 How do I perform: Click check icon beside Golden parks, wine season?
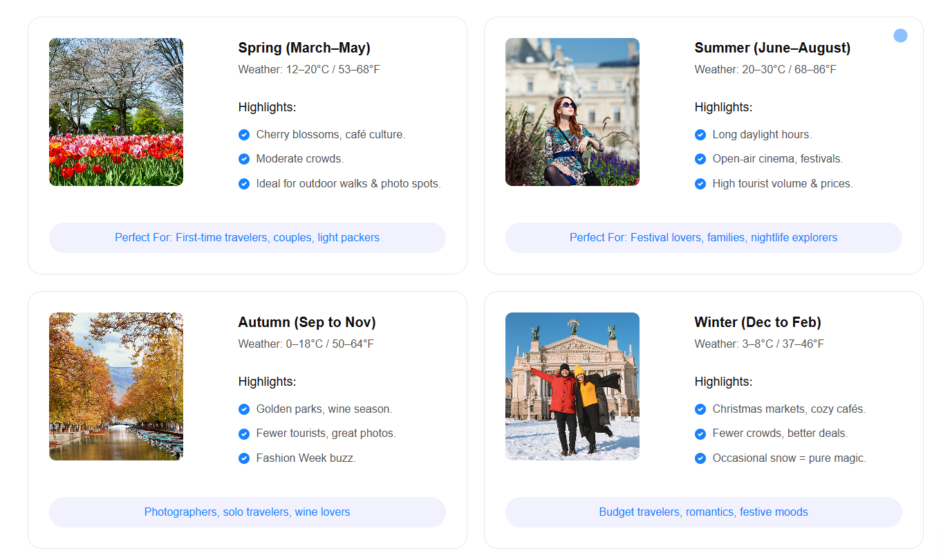point(244,409)
